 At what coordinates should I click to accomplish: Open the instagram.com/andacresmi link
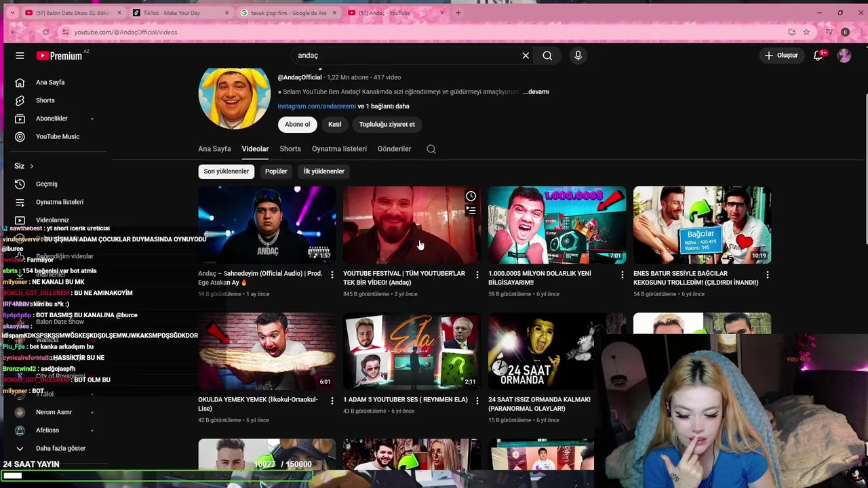(316, 106)
